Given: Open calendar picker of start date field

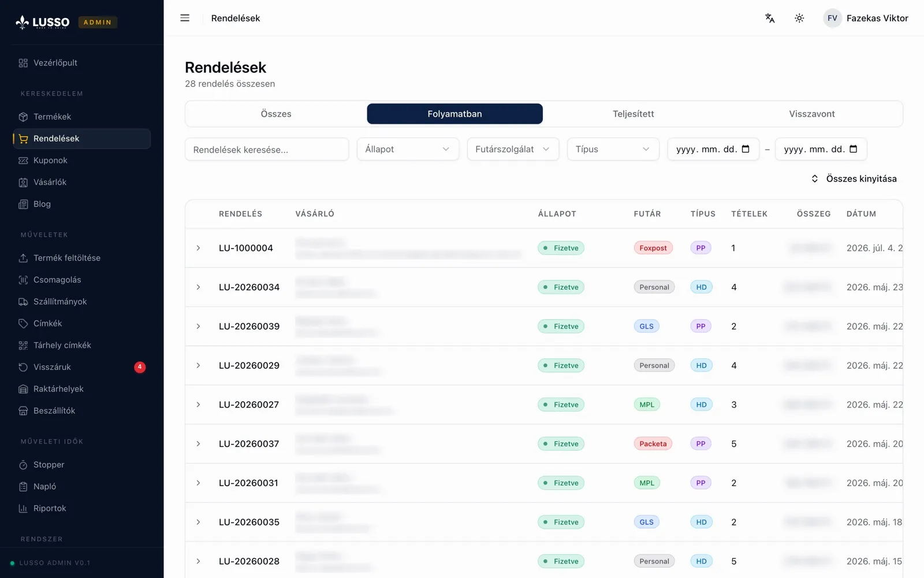Looking at the screenshot, I should (746, 149).
